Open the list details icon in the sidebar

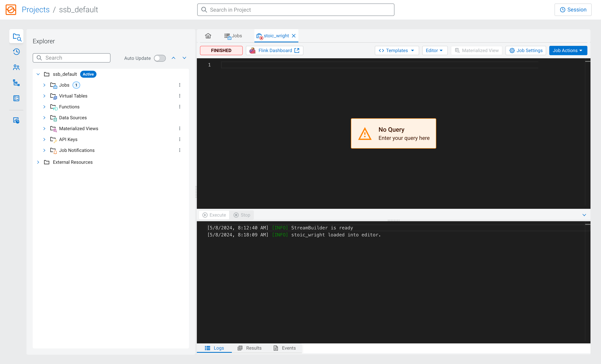click(x=16, y=98)
